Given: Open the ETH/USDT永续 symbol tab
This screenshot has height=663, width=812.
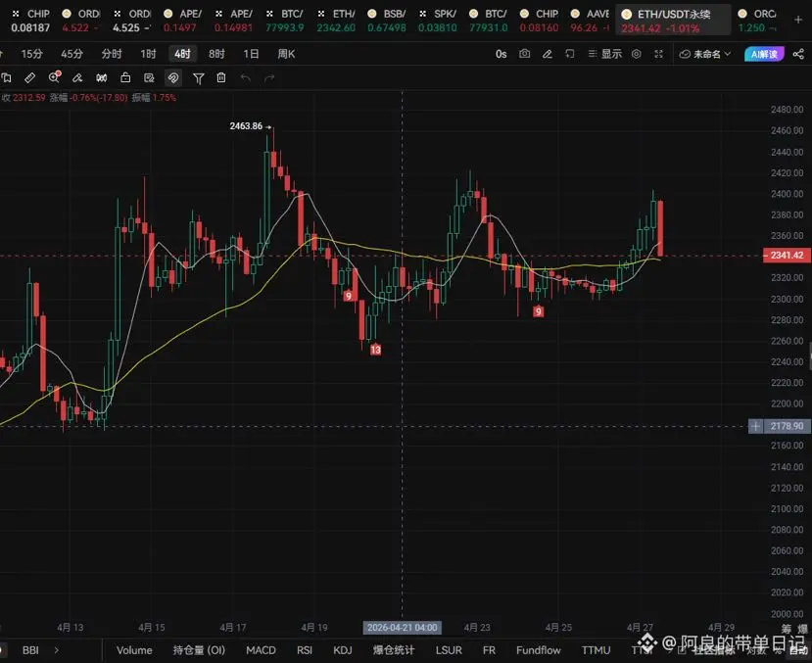Looking at the screenshot, I should [673, 21].
